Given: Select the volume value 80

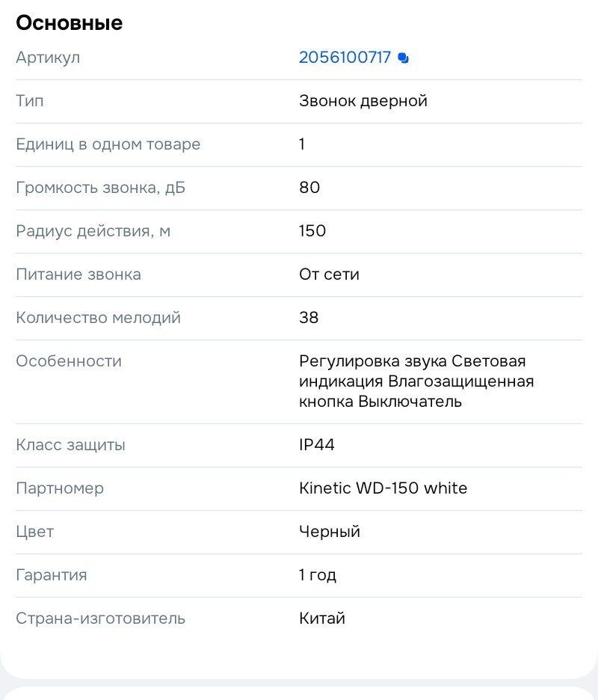Looking at the screenshot, I should click(309, 188).
